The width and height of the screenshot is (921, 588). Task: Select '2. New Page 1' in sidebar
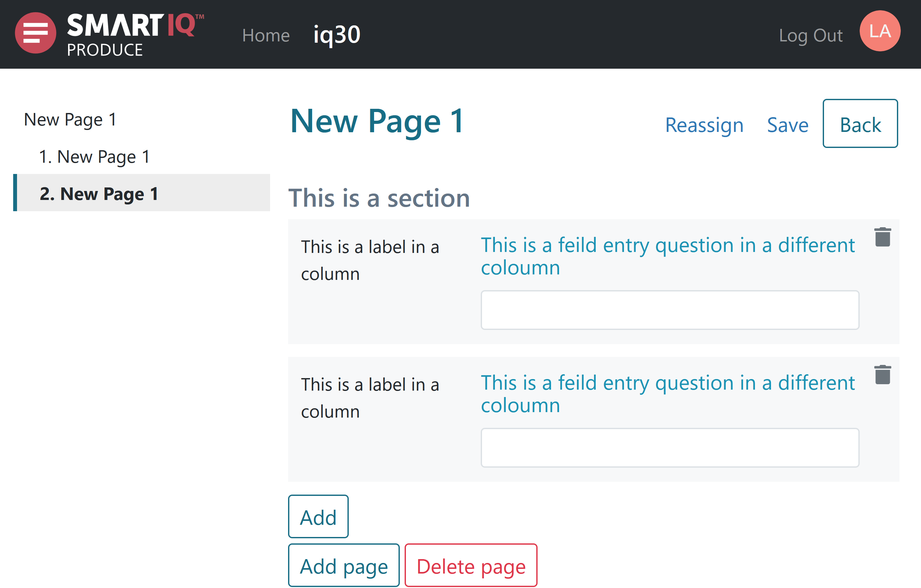(99, 194)
